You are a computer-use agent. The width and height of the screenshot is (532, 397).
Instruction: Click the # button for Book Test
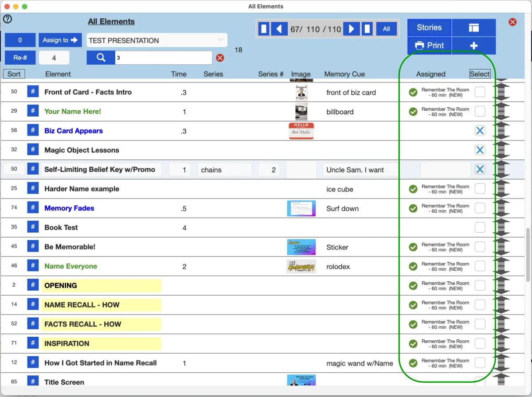(33, 227)
